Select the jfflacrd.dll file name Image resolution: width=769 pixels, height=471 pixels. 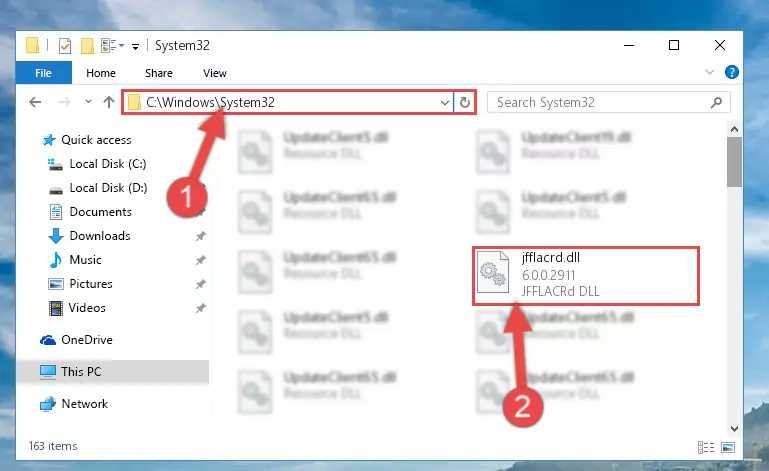(551, 258)
